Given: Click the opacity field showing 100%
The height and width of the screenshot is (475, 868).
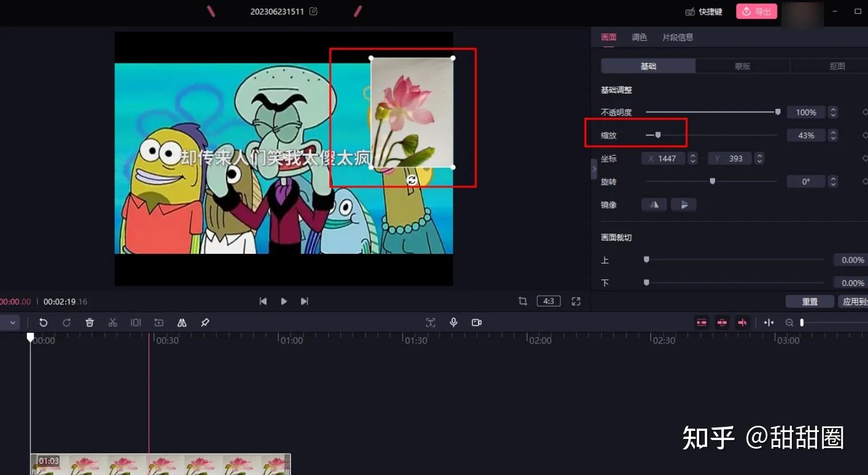Looking at the screenshot, I should 806,112.
